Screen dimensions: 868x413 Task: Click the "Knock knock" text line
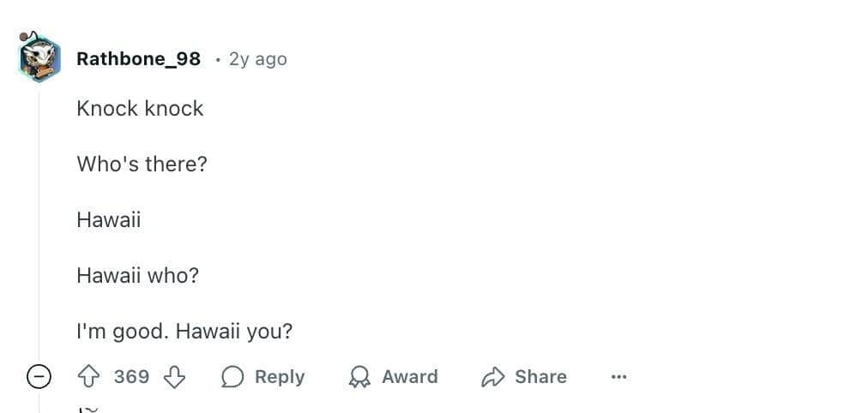click(140, 109)
